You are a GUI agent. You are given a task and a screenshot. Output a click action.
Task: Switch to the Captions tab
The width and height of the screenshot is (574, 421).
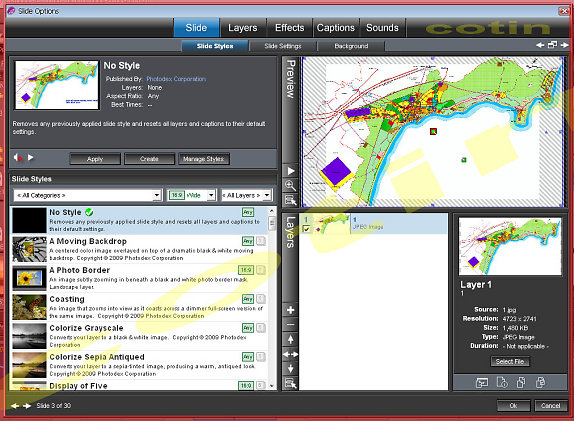coord(336,28)
